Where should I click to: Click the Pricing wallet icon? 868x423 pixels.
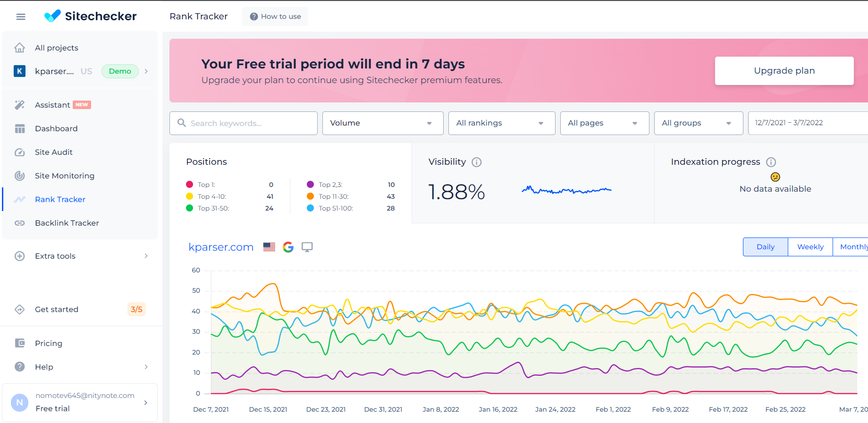pyautogui.click(x=20, y=343)
